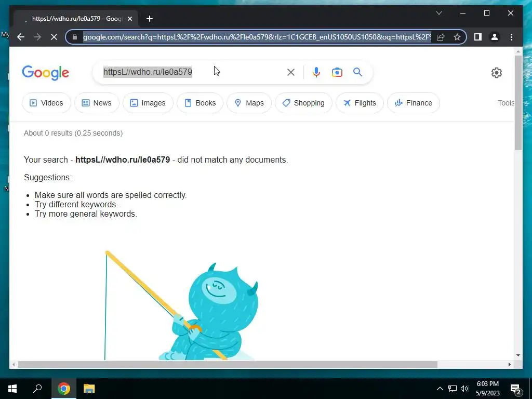Go back using the browser back arrow
This screenshot has height=399, width=532.
pos(21,37)
